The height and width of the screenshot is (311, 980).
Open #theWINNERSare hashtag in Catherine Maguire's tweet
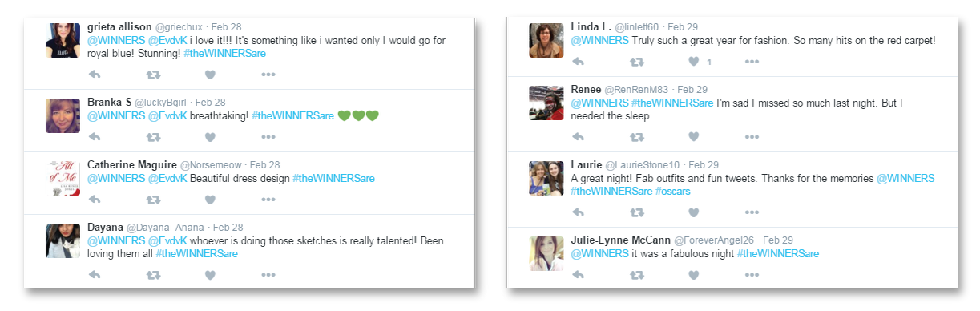(x=333, y=178)
